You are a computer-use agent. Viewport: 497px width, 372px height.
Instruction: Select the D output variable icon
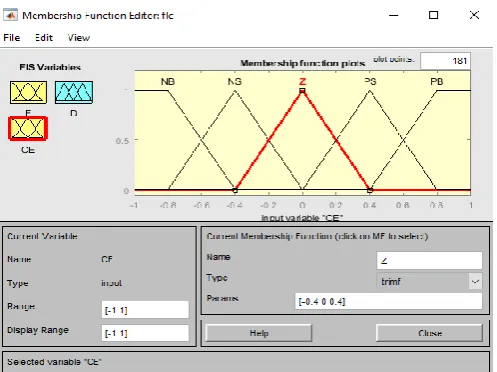click(x=74, y=92)
